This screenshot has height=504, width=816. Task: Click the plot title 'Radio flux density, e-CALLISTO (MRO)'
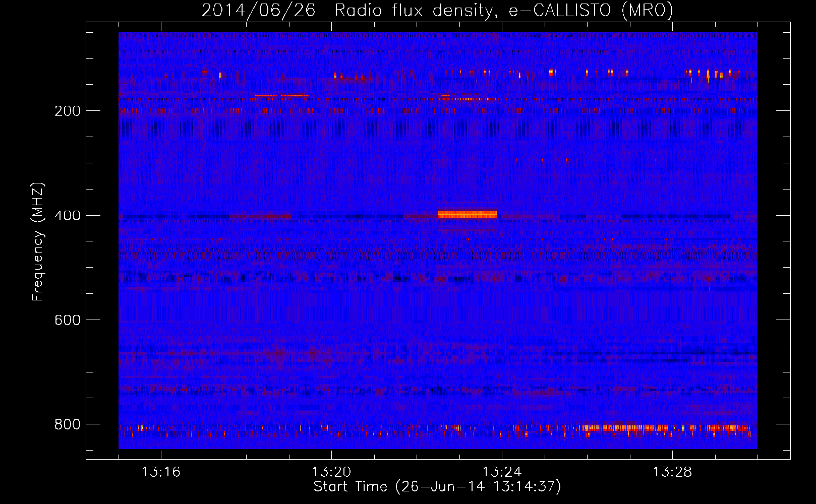tap(503, 10)
